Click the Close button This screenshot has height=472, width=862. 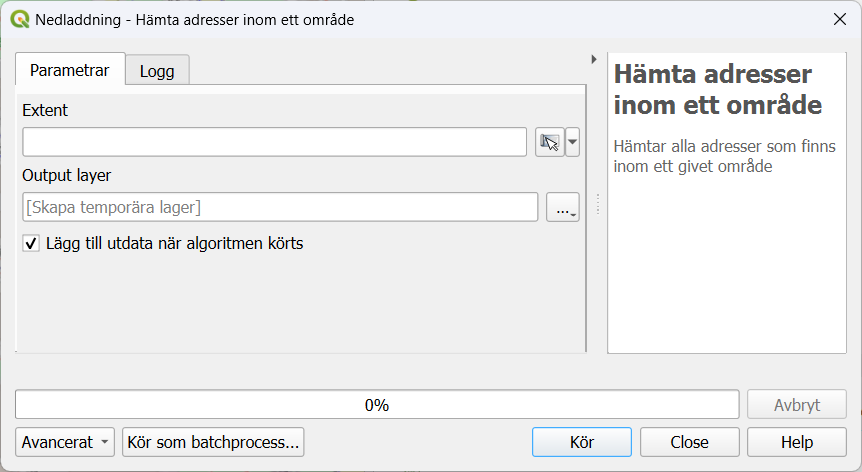coord(689,442)
